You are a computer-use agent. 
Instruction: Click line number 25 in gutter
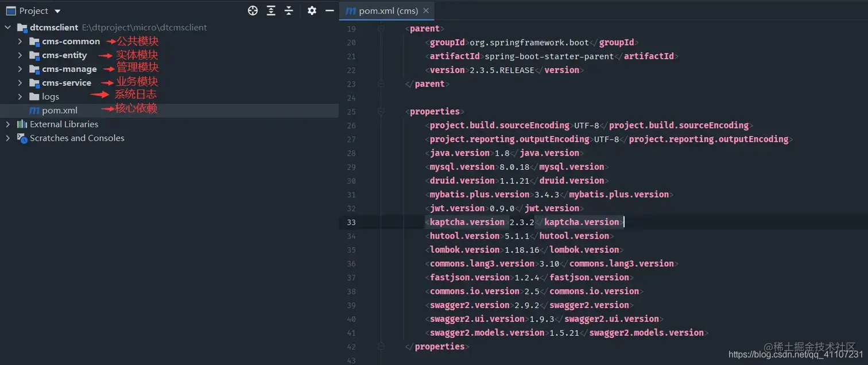point(351,111)
